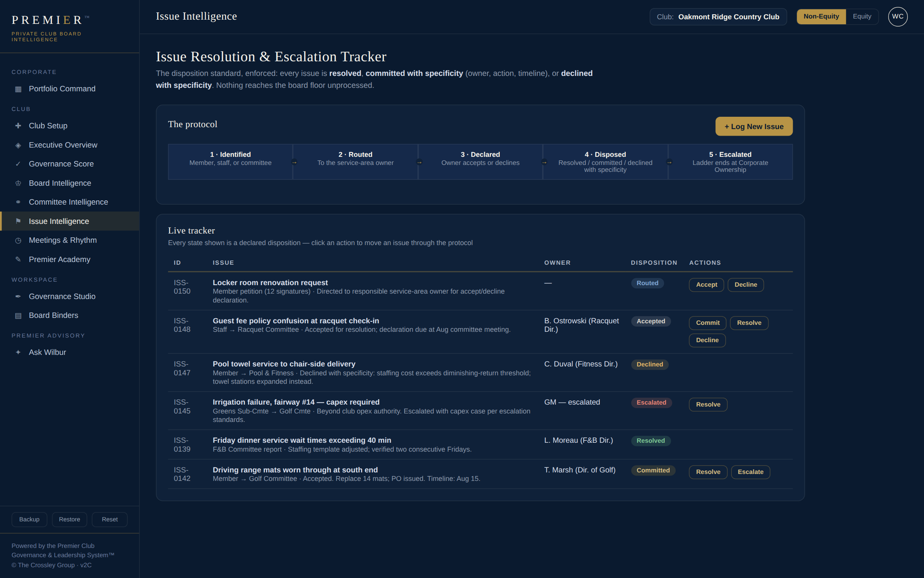Accept issue ISS-0150 locker room renovation
Screen dimensions: 924x578
click(x=706, y=285)
